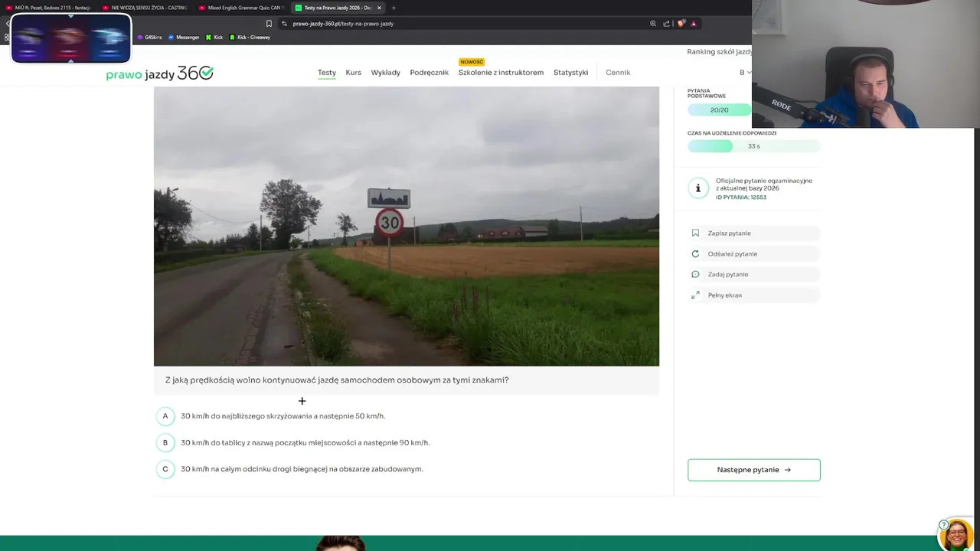Open the Wykłady menu item
The image size is (980, 551).
point(385,73)
